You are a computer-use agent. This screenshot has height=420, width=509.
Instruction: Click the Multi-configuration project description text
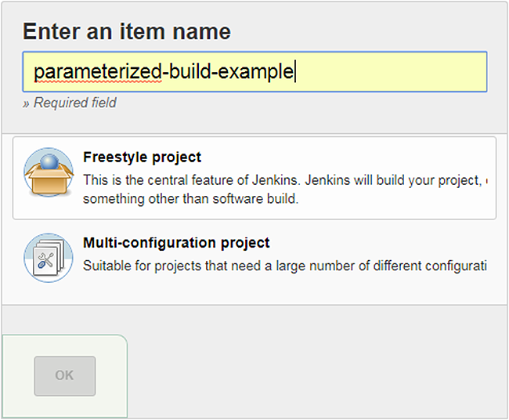(284, 266)
